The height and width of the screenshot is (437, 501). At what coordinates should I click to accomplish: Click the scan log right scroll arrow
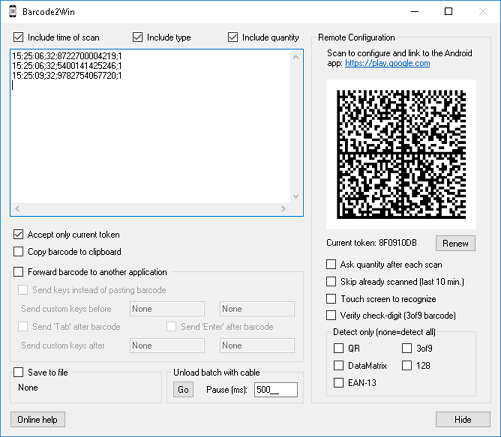283,209
